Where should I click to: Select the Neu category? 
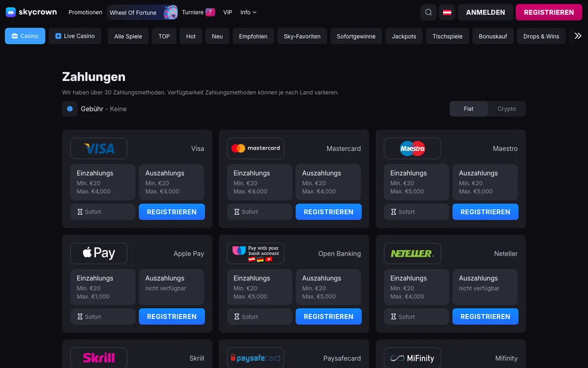pyautogui.click(x=218, y=36)
